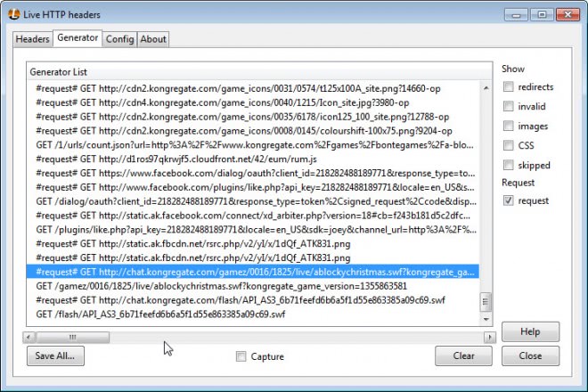Click the Close button

pyautogui.click(x=530, y=355)
